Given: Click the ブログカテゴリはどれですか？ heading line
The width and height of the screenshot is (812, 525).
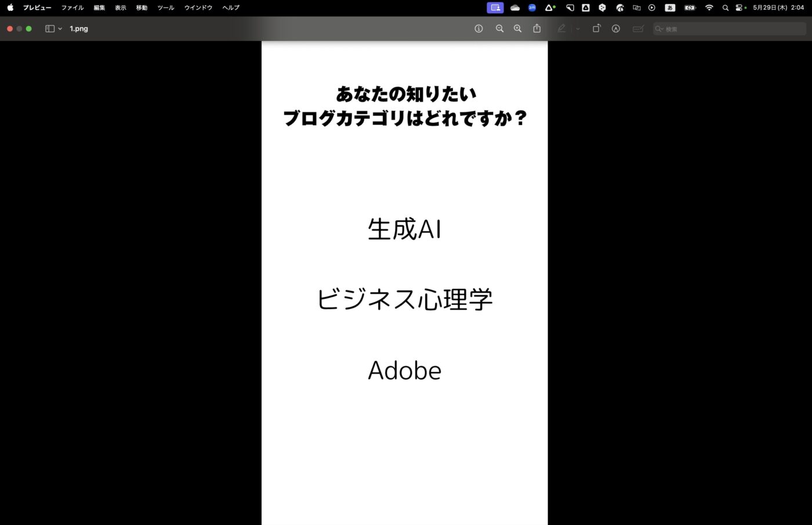Looking at the screenshot, I should point(405,118).
